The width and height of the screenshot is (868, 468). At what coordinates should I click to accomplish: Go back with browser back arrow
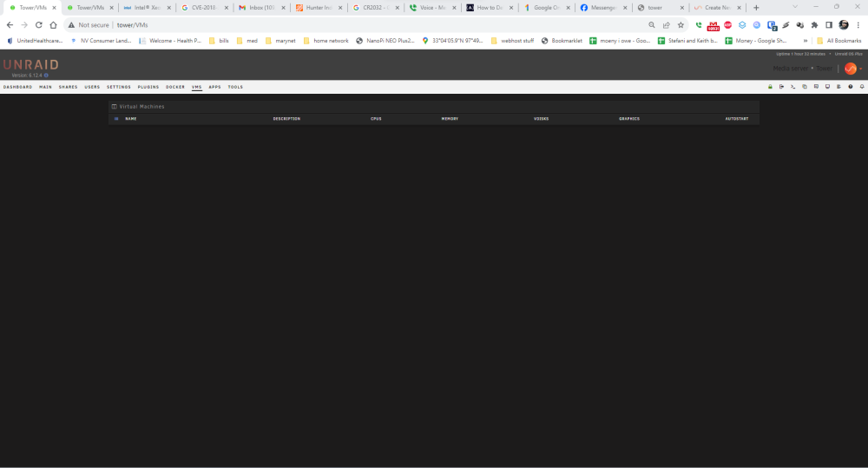pyautogui.click(x=10, y=25)
